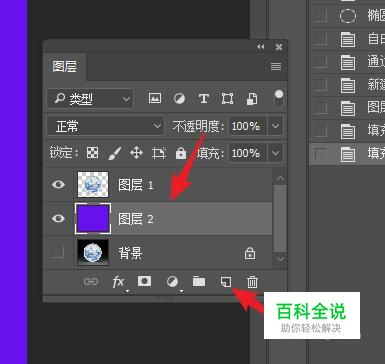This screenshot has height=364, width=385.
Task: Add a layer mask
Action: click(x=144, y=281)
